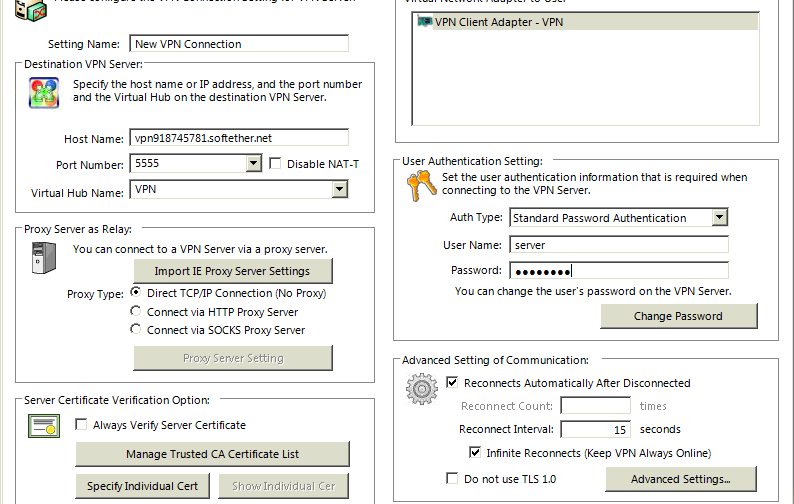Viewport: 794px width, 504px height.
Task: Uncheck Infinite Reconnects option
Action: pyautogui.click(x=474, y=452)
